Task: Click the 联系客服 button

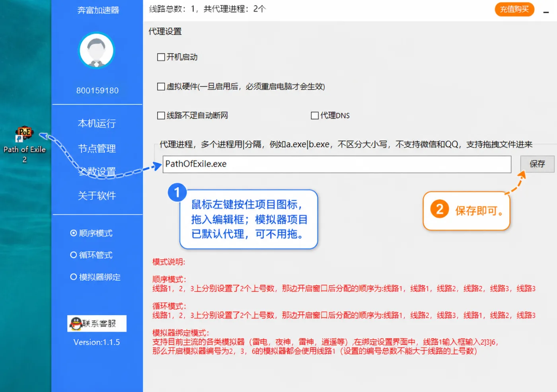Action: click(97, 324)
